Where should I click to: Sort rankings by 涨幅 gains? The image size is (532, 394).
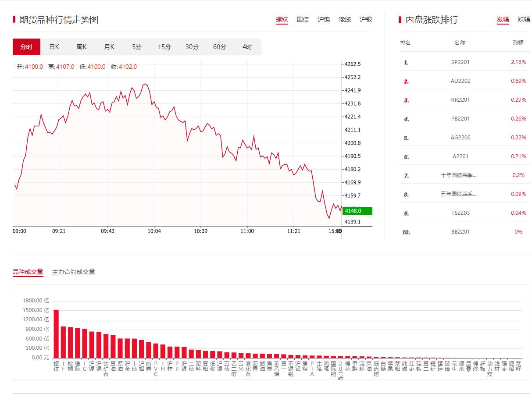[503, 19]
